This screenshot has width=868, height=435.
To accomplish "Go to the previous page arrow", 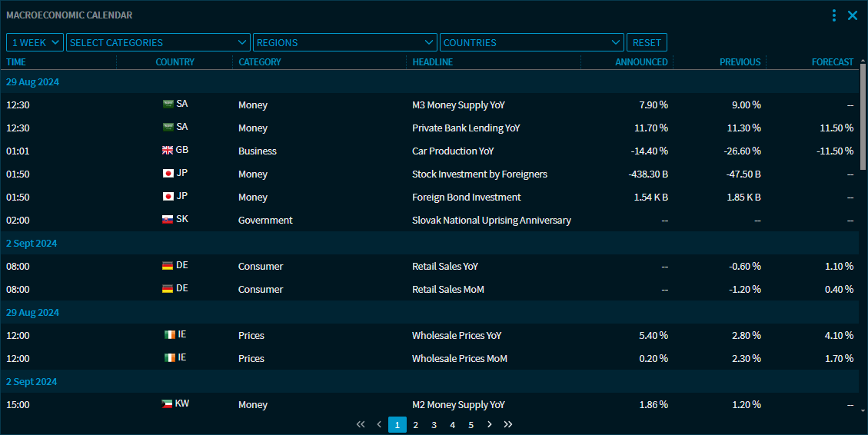I will [x=379, y=424].
